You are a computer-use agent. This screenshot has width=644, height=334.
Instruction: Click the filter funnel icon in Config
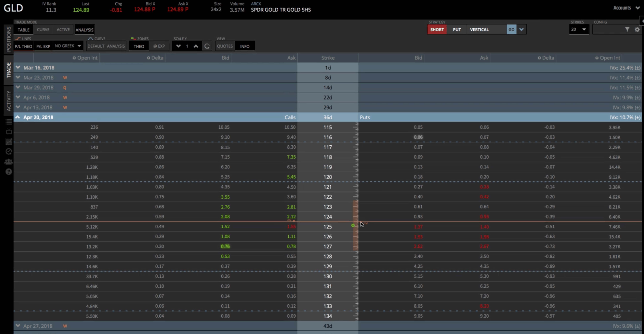coord(627,30)
